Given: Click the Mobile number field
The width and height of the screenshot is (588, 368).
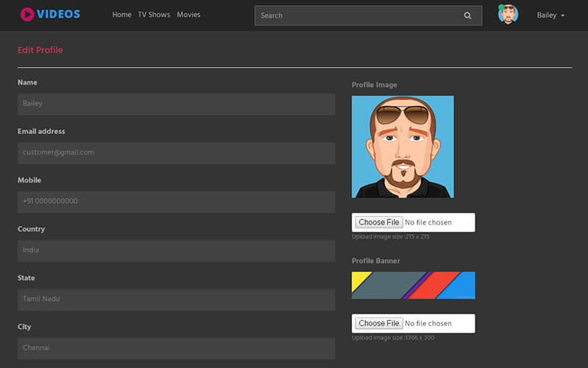Looking at the screenshot, I should [176, 202].
